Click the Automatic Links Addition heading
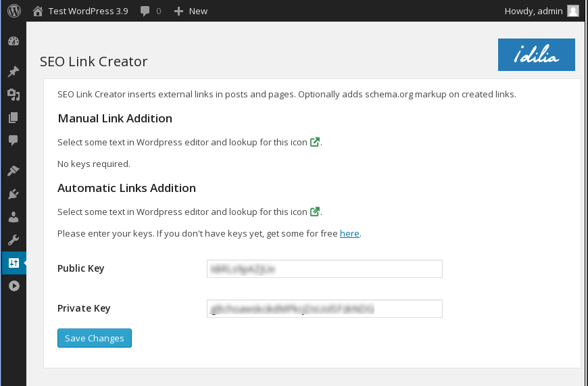Image resolution: width=588 pixels, height=386 pixels. pos(126,188)
